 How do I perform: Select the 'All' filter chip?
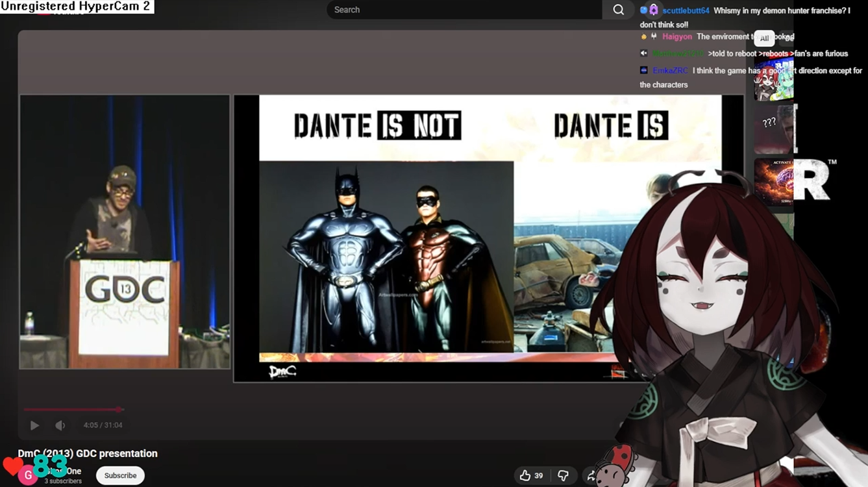click(764, 38)
